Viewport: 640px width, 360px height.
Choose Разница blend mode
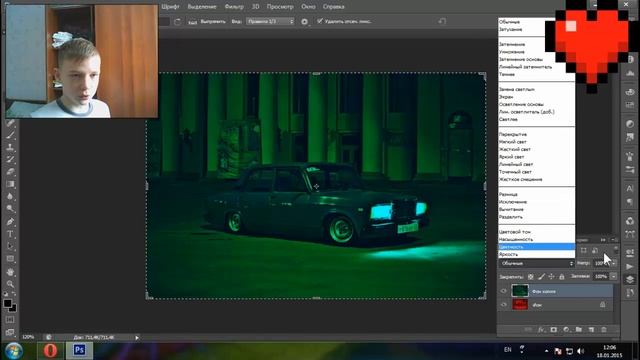508,194
